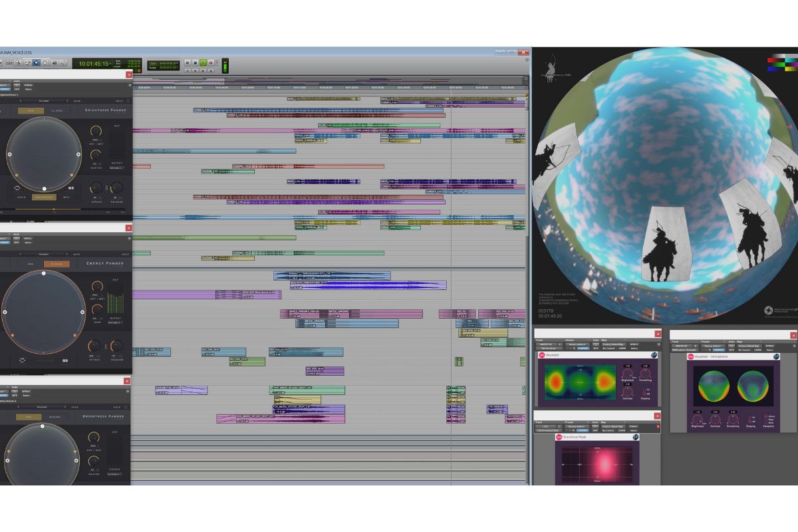Viewport: 798px width, 532px height.
Task: Select the top white puck in bottom Brightness Panner
Action: [x=44, y=425]
